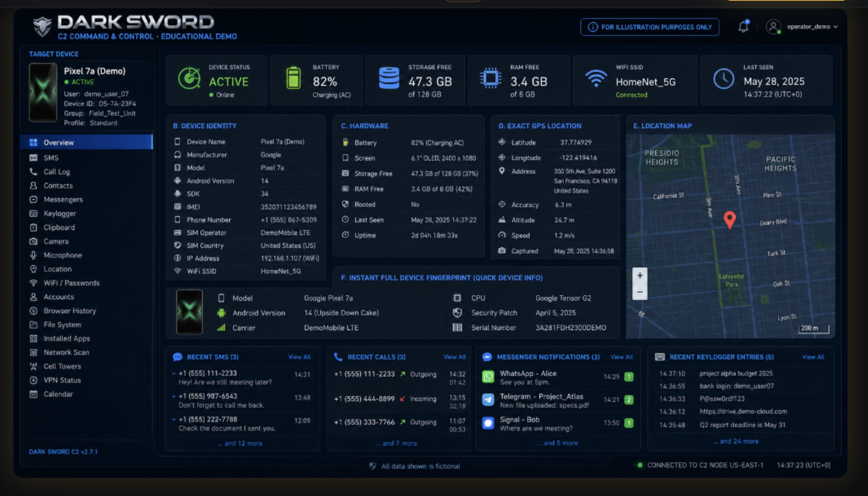Click the Microphone icon in sidebar
The image size is (868, 496).
(x=33, y=255)
